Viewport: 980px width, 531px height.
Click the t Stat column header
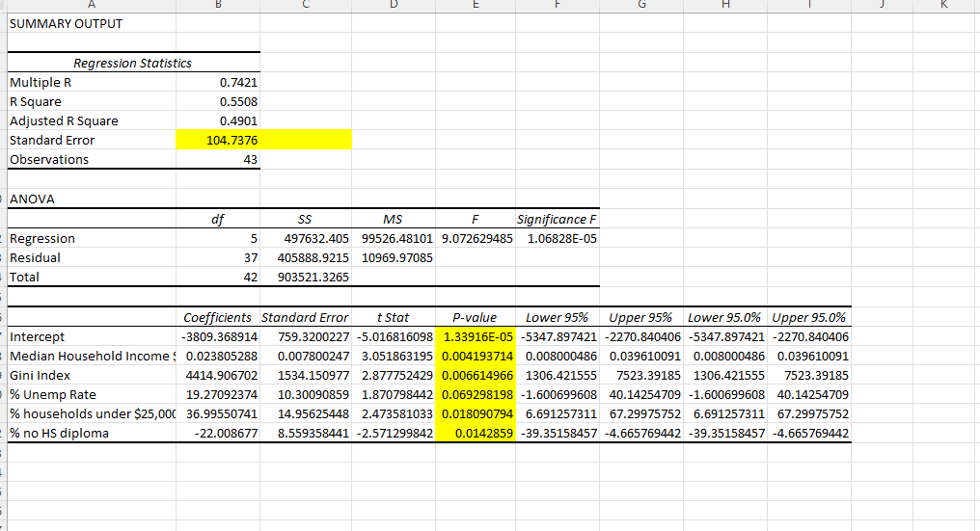point(394,317)
